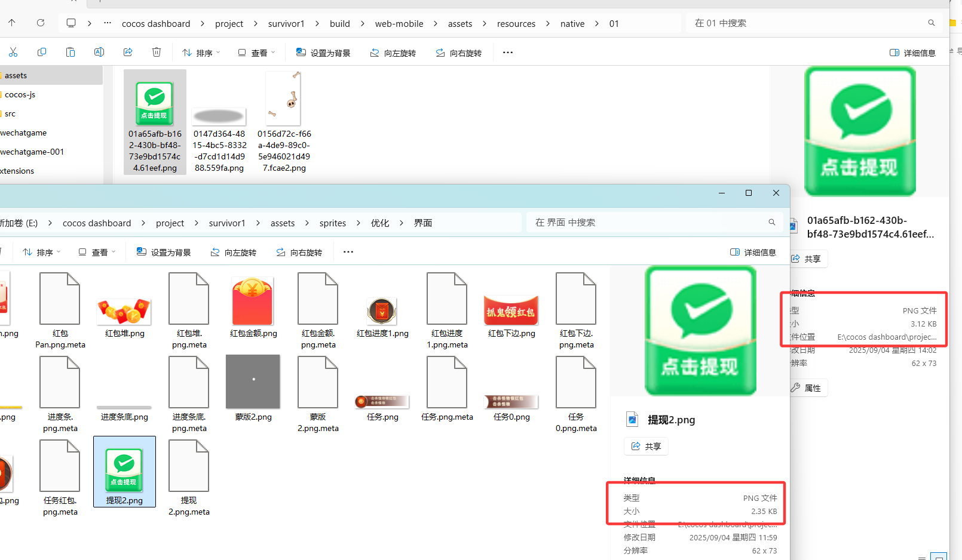Click 向右旋转 in the 界面 window toolbar
This screenshot has height=560, width=962.
pos(299,253)
